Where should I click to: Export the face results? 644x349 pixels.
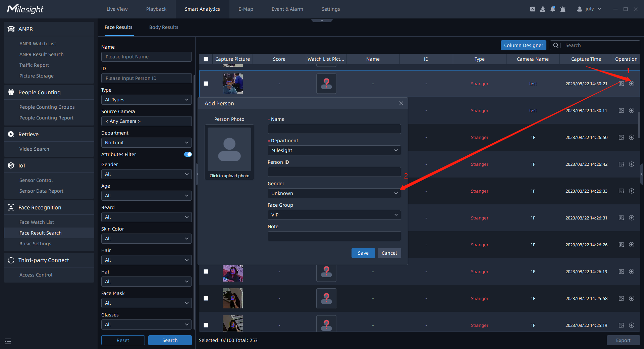coord(623,340)
